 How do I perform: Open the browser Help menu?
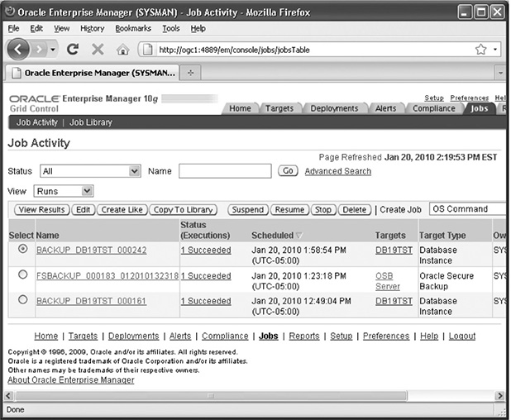coord(198,28)
